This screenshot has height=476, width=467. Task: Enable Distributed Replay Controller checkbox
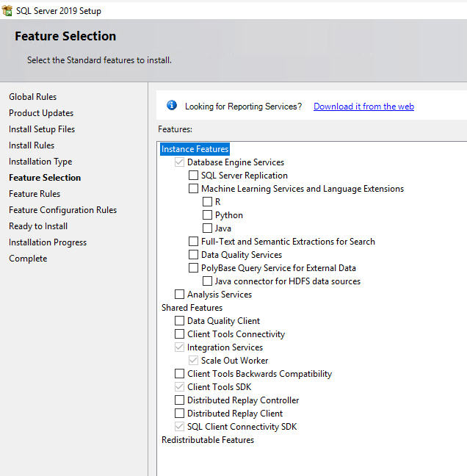click(179, 400)
